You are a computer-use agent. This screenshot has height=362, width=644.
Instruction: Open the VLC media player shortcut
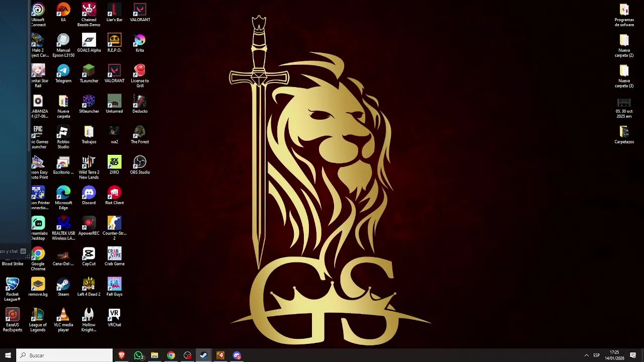point(63,321)
